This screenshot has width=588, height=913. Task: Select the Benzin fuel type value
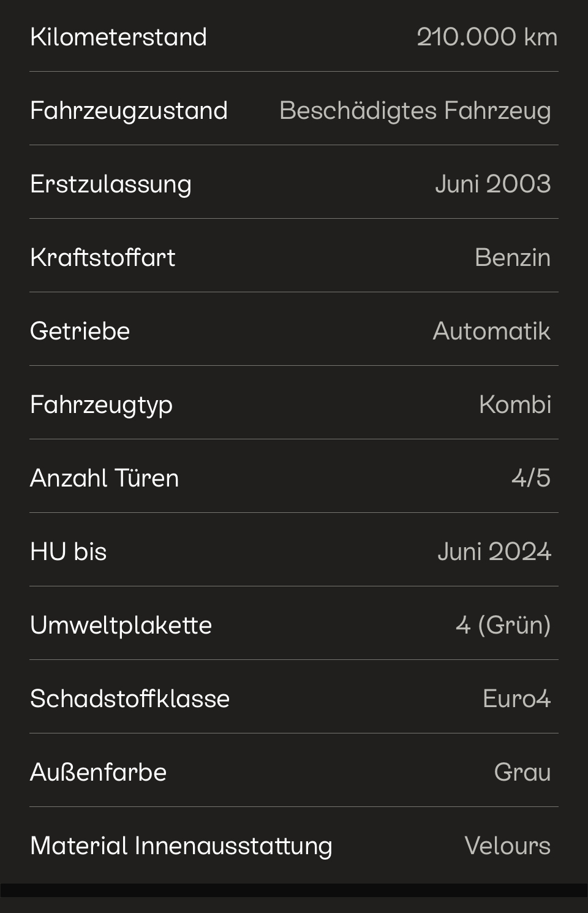point(512,258)
